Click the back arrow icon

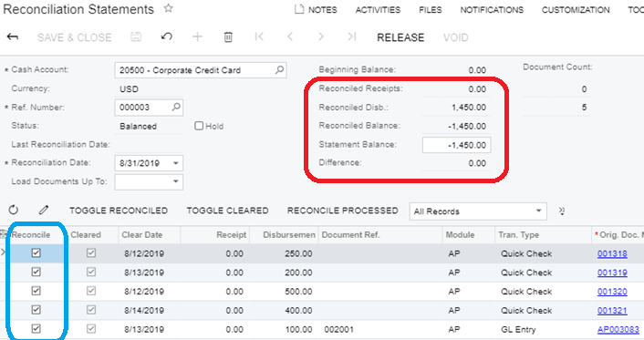pos(13,37)
